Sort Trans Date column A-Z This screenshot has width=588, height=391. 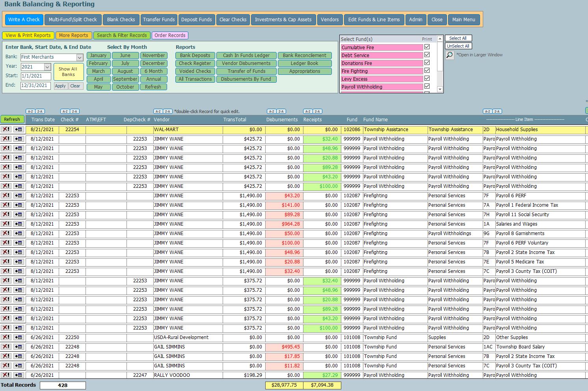pyautogui.click(x=30, y=111)
